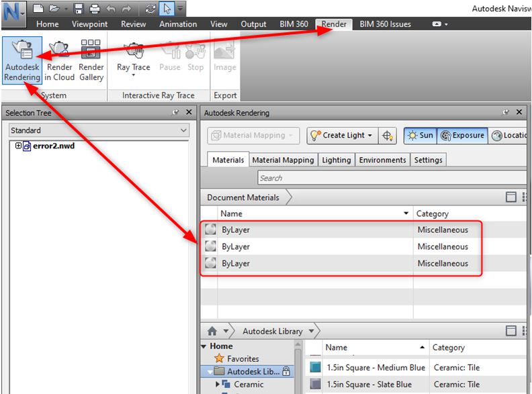
Task: Click the Pause ray trace icon
Action: 170,50
